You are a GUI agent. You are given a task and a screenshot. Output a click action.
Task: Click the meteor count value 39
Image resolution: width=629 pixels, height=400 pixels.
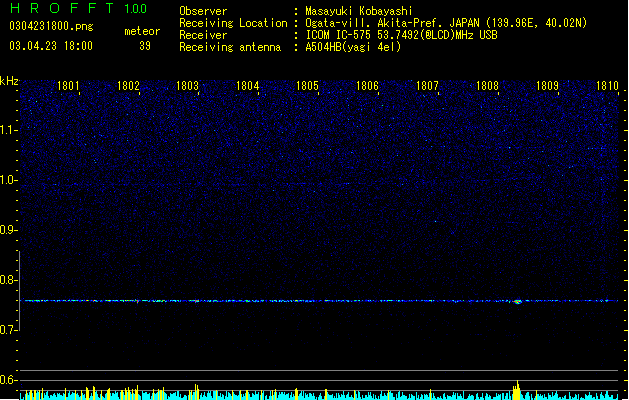tap(145, 46)
